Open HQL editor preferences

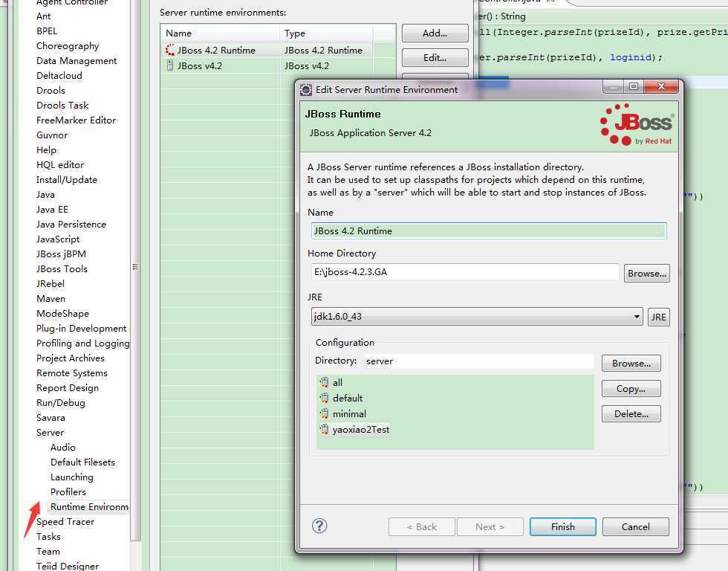pyautogui.click(x=60, y=164)
